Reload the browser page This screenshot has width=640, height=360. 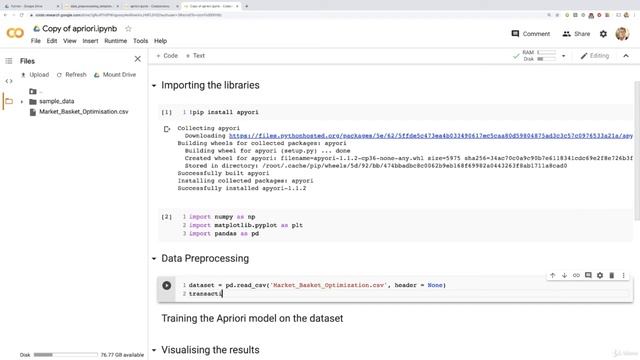(x=22, y=15)
